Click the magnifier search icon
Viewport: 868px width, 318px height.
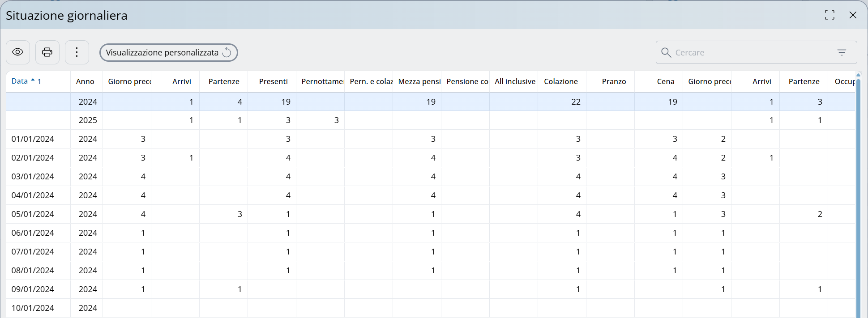pos(666,52)
